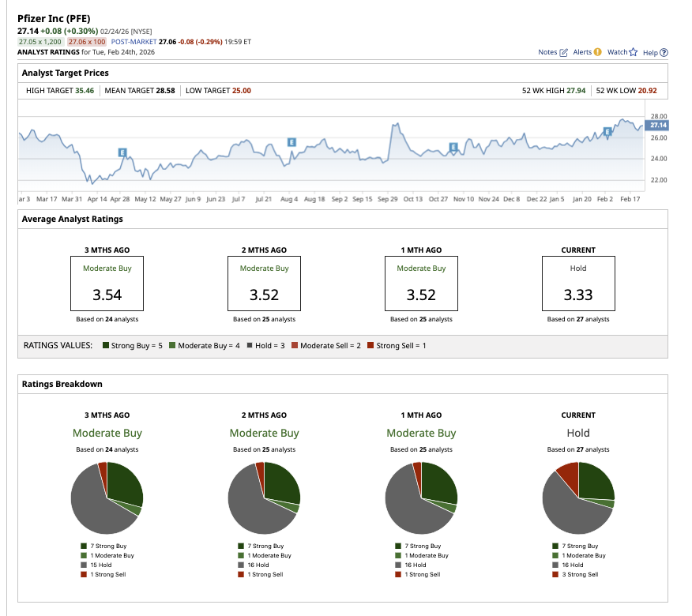Click the POST-MARKET label
692x616 pixels.
[x=134, y=41]
